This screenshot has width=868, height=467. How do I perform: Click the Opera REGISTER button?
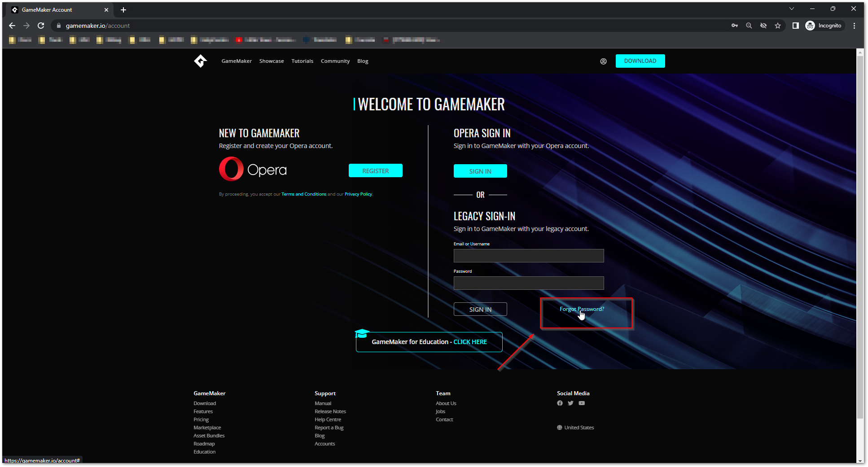coord(375,171)
